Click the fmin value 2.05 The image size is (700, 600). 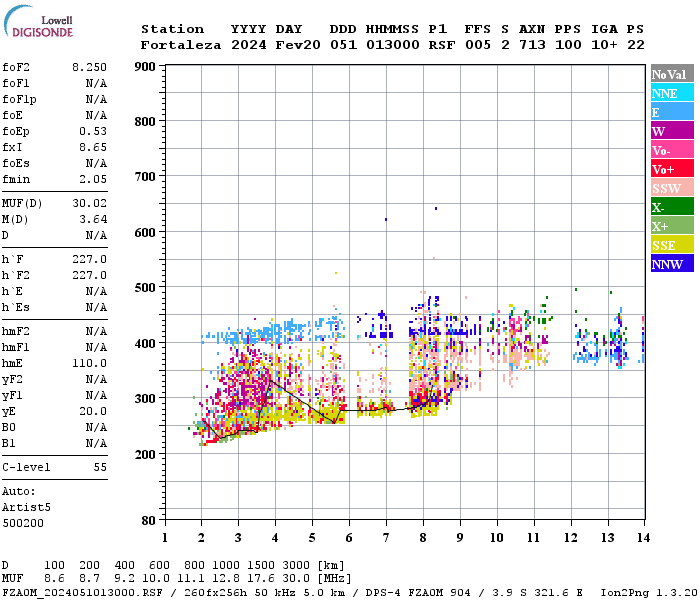click(x=93, y=179)
